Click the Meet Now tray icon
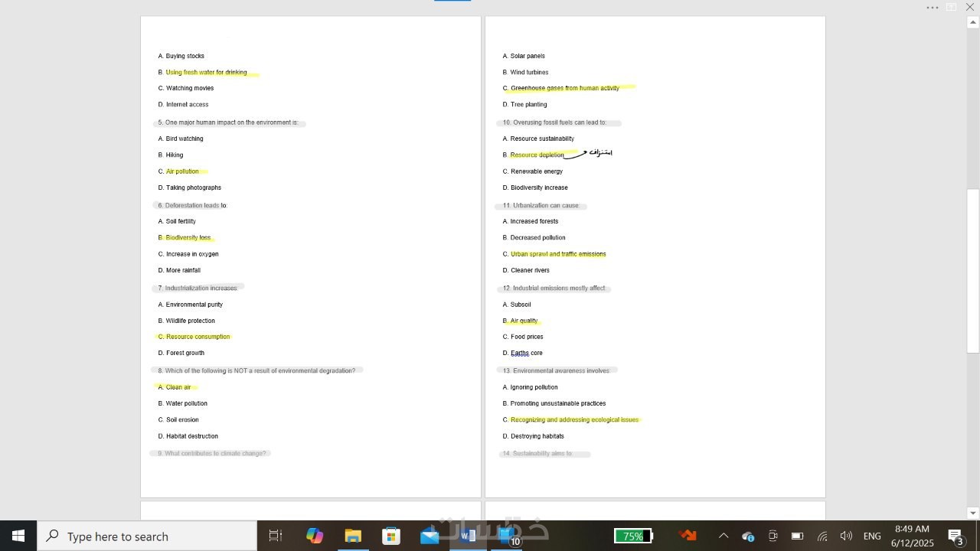The height and width of the screenshot is (551, 980). coord(773,536)
